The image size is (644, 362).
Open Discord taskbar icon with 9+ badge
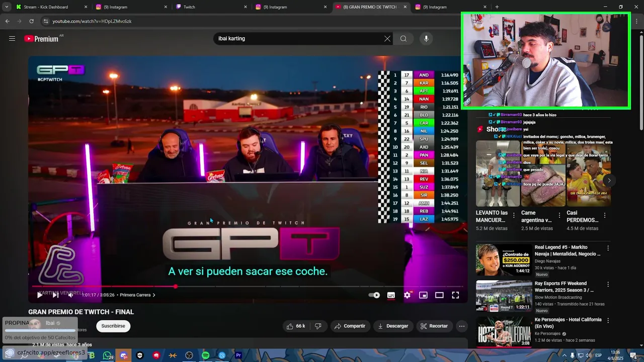[x=124, y=355]
